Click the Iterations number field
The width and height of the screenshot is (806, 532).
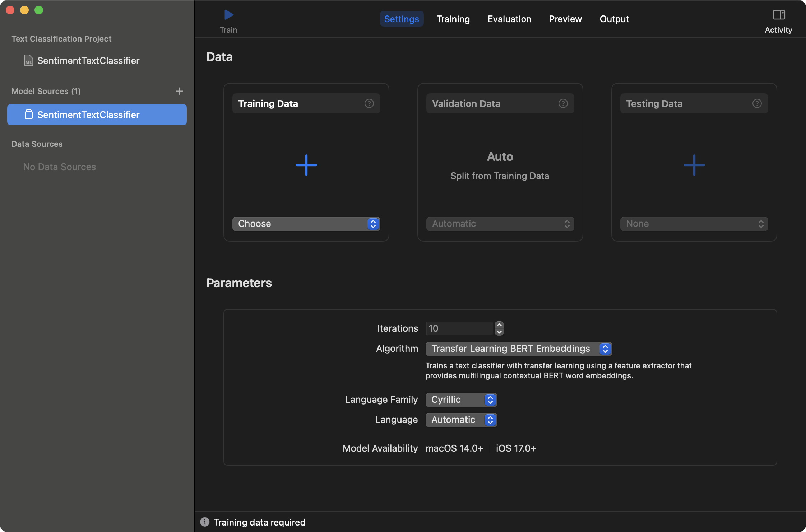(459, 328)
